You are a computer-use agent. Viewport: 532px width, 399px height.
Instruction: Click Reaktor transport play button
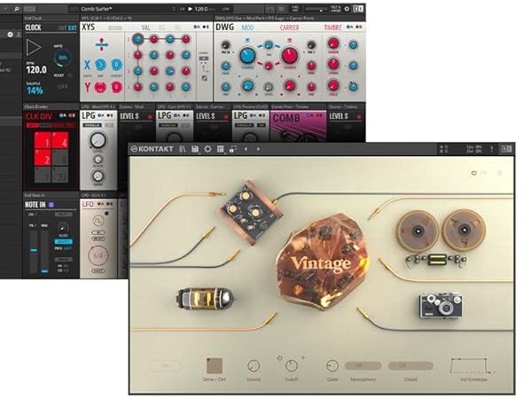pos(191,9)
